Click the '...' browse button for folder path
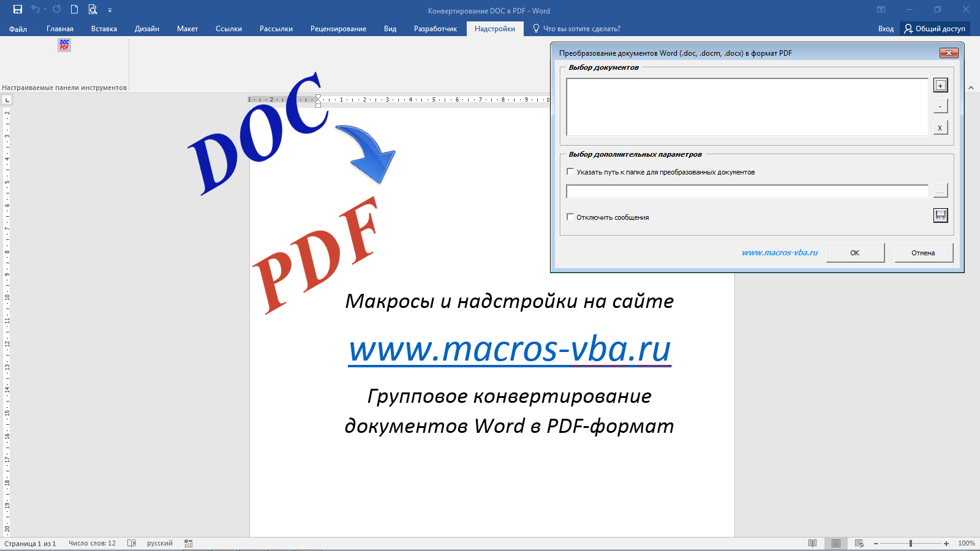Viewport: 980px width, 551px height. (940, 191)
